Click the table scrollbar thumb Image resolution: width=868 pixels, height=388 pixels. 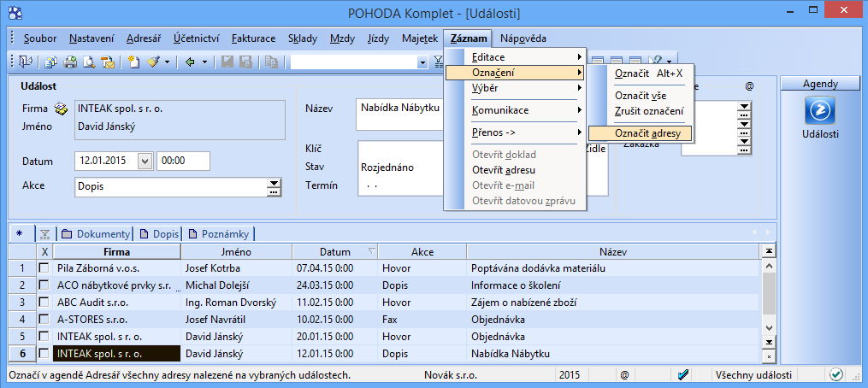click(768, 293)
